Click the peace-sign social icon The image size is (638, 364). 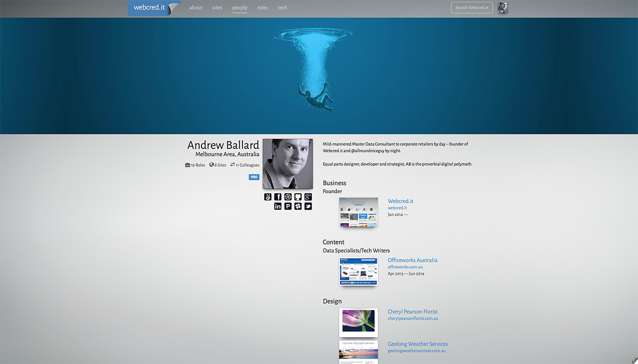(268, 197)
